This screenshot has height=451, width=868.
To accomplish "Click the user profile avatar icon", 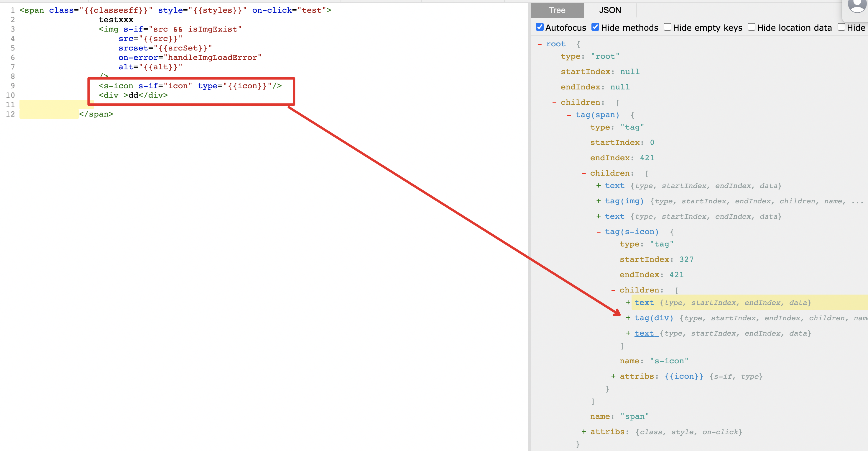I will [857, 5].
